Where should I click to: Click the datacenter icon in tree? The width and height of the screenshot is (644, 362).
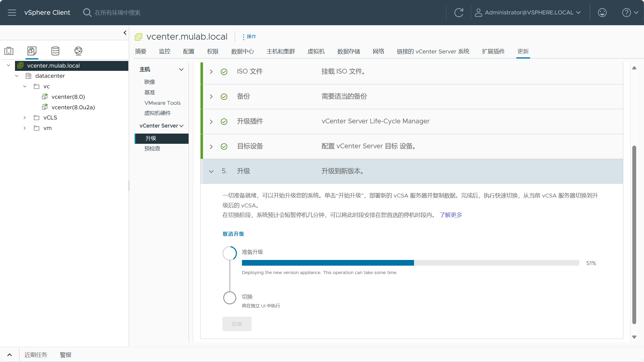click(28, 76)
